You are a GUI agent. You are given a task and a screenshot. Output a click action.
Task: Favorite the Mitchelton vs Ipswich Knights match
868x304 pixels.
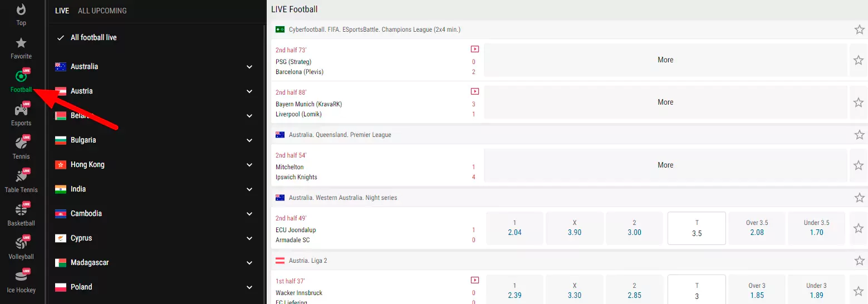(859, 165)
